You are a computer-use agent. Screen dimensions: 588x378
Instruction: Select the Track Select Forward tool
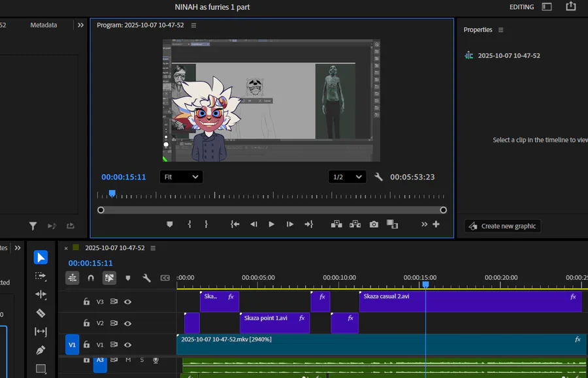click(41, 276)
